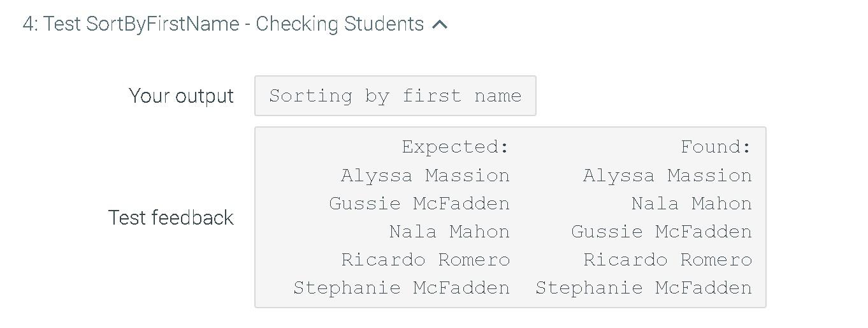Click "Checking Students" in the test heading
This screenshot has width=868, height=328.
pyautogui.click(x=340, y=24)
